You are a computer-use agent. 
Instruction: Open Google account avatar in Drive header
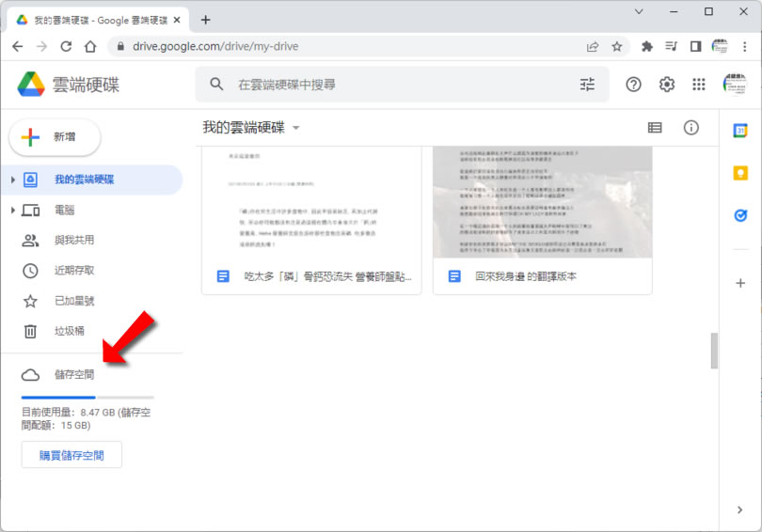click(735, 85)
